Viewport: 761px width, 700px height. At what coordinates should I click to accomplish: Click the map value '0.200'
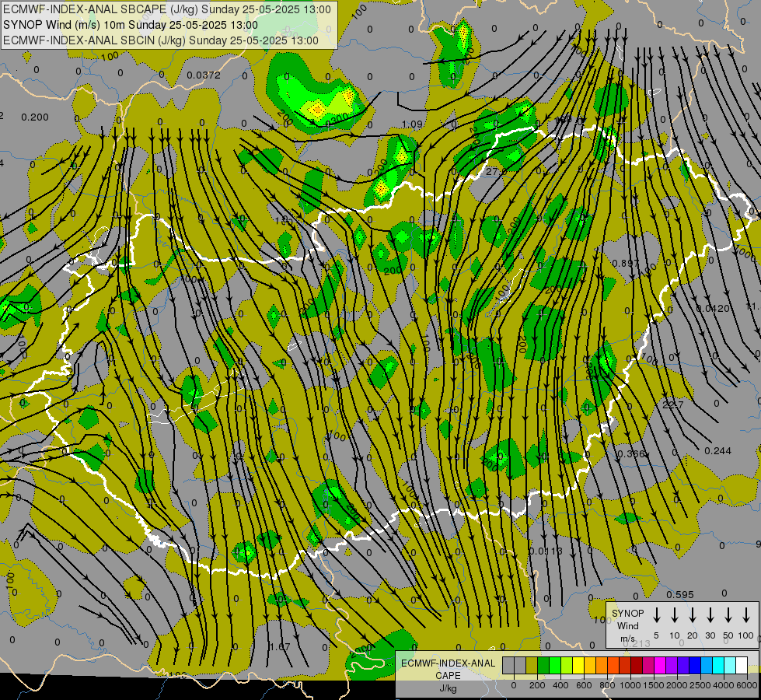35,117
